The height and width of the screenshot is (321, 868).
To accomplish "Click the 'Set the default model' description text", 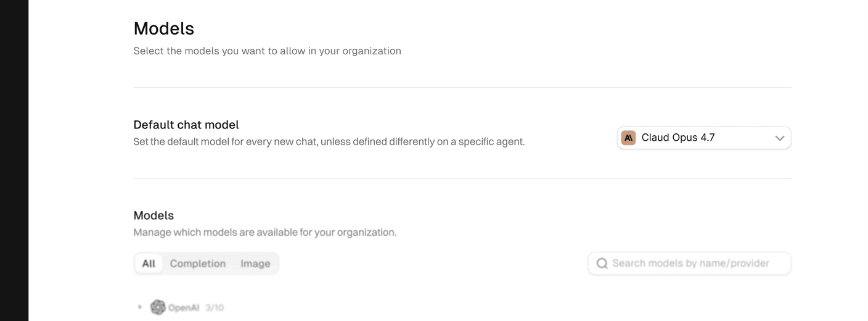I will tap(329, 142).
